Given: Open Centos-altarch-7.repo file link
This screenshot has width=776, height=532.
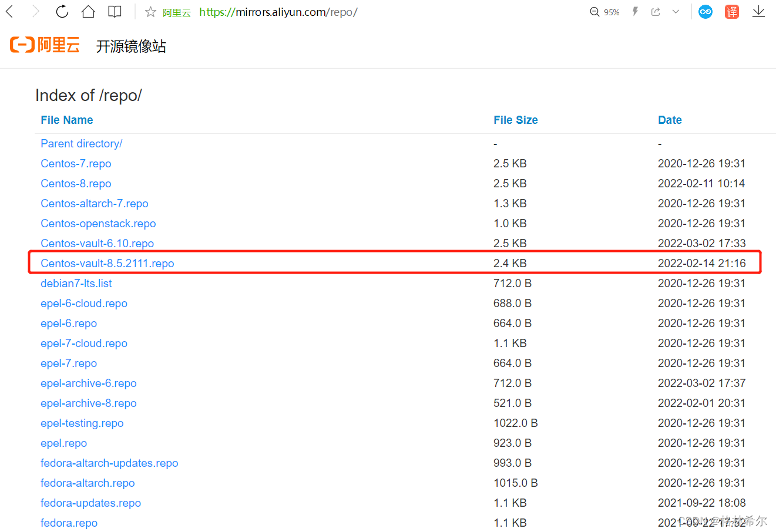Looking at the screenshot, I should point(95,203).
